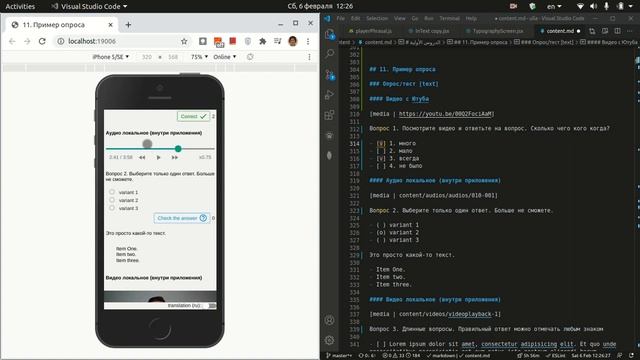640x360 pixels.
Task: Open Edit menu in VS Code
Action: [356, 18]
